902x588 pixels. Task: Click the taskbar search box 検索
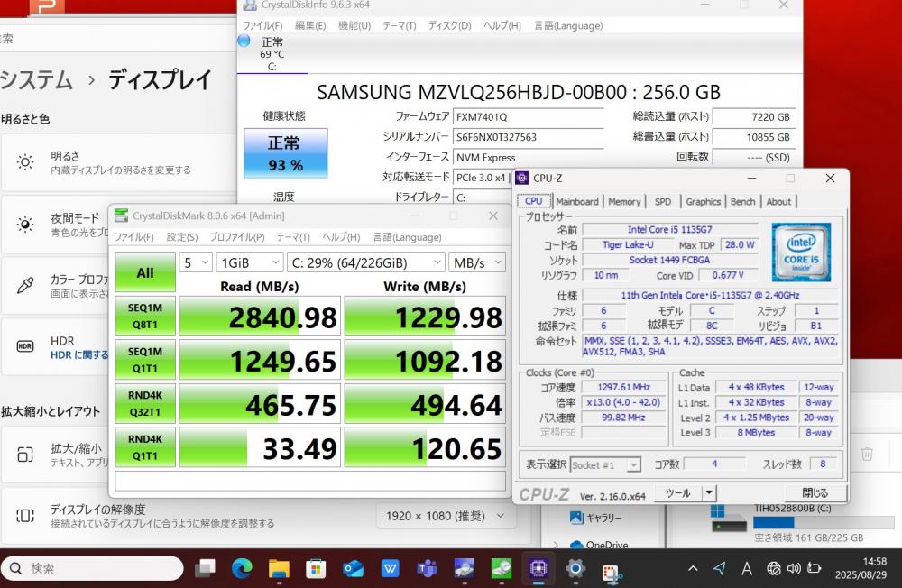tap(92, 568)
